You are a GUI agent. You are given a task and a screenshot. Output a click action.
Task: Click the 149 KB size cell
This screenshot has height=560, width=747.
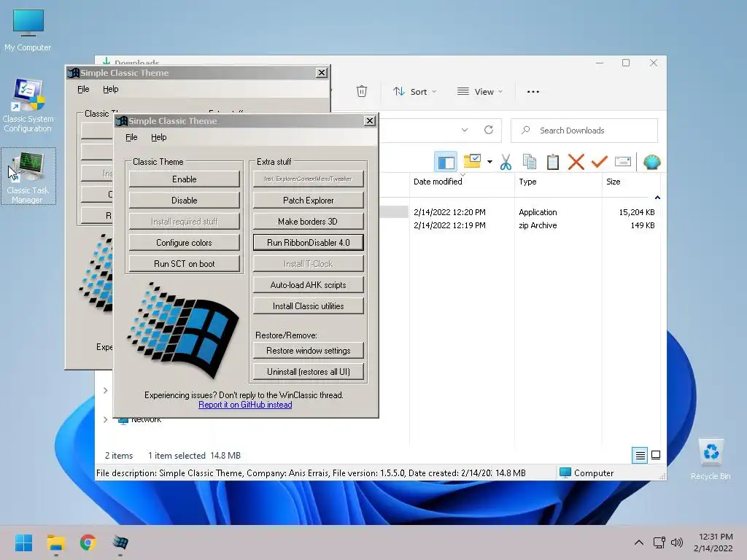[x=642, y=225]
